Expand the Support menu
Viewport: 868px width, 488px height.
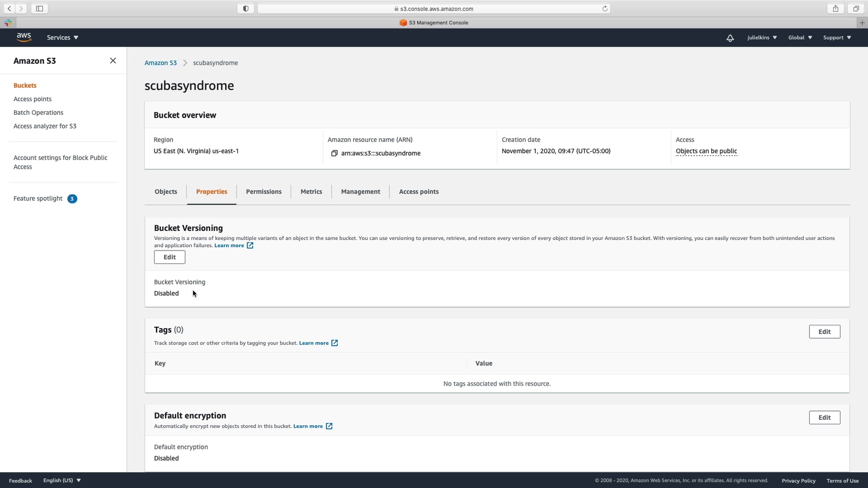click(837, 38)
